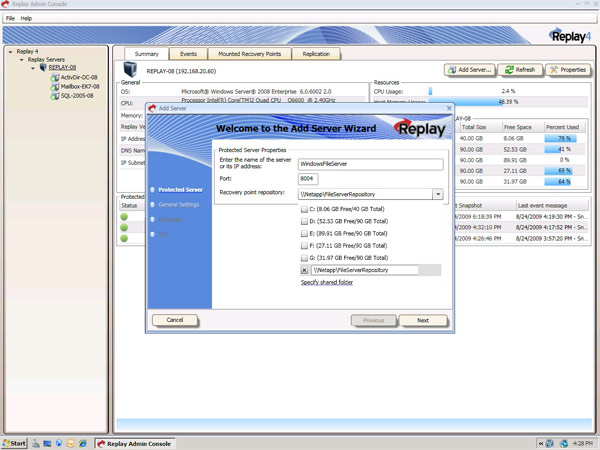The height and width of the screenshot is (450, 600).
Task: Select the ActivDir-DC-08 server icon
Action: pos(55,77)
